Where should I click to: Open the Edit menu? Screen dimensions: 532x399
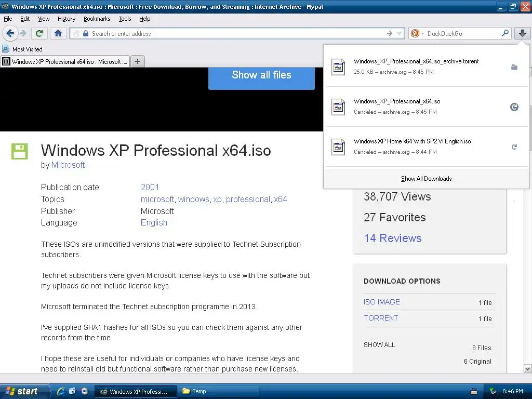(x=25, y=19)
